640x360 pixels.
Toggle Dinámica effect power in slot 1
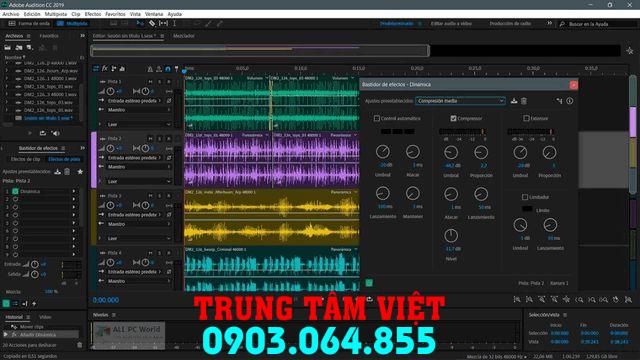[x=15, y=191]
